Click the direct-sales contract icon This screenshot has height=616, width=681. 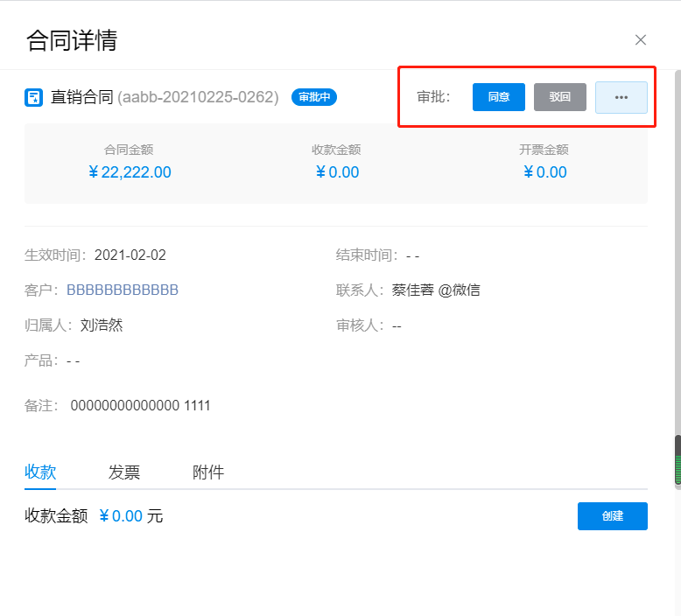coord(33,97)
